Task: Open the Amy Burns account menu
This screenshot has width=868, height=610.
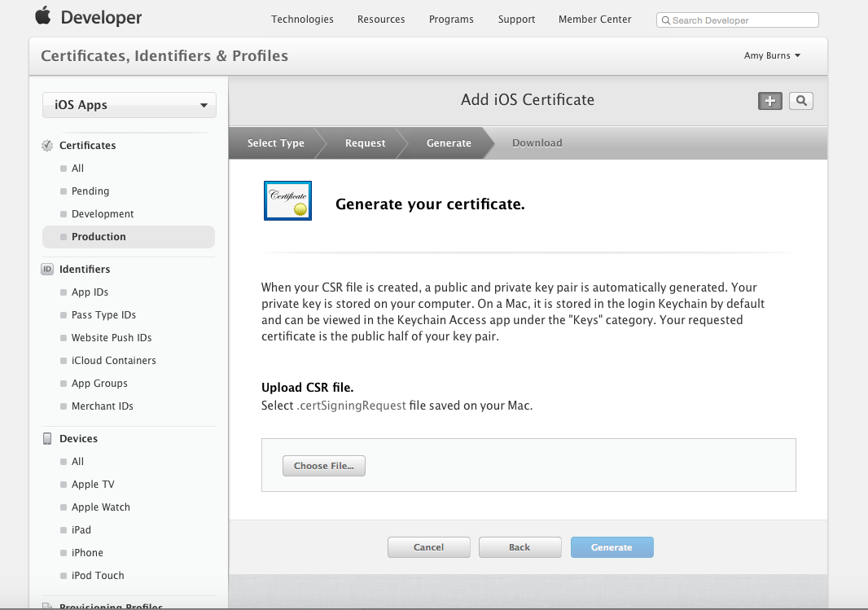Action: tap(771, 55)
